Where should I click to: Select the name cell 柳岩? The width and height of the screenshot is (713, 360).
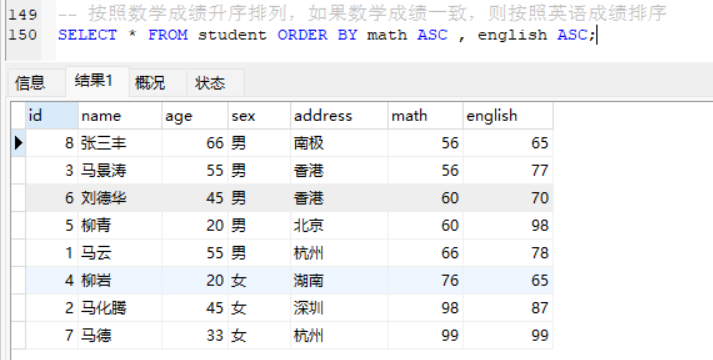[x=120, y=280]
